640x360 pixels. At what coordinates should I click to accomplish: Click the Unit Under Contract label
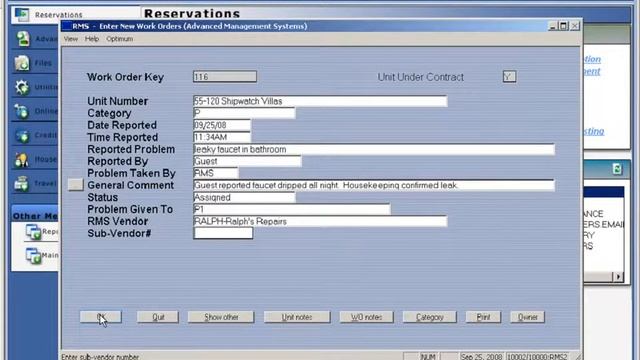(420, 77)
